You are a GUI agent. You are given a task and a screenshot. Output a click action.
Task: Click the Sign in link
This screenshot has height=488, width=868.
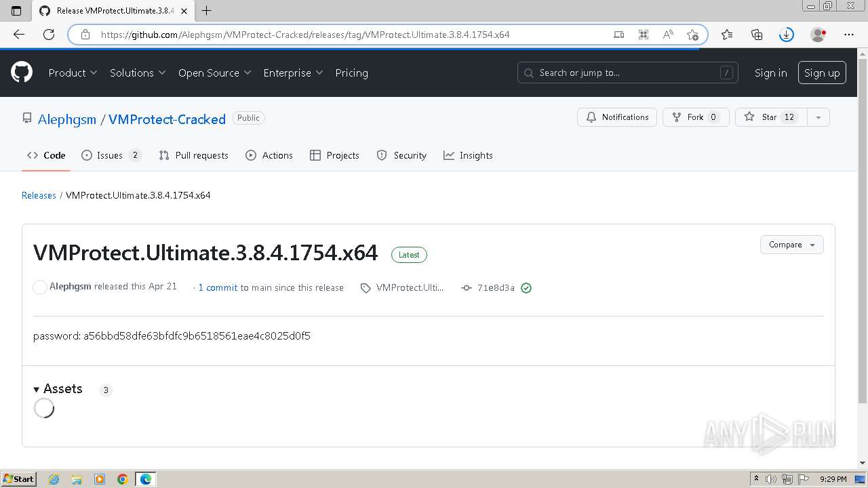[x=770, y=73]
